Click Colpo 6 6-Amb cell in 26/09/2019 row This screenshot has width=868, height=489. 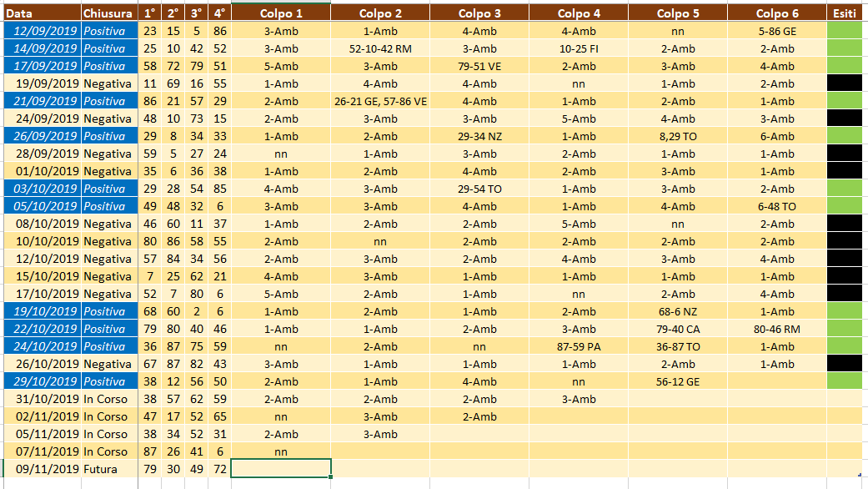[777, 136]
